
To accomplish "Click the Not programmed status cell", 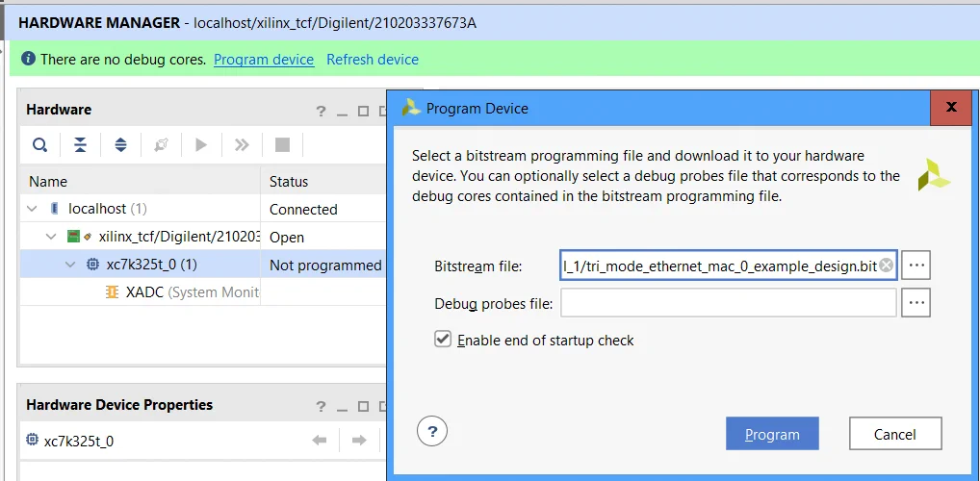I will pyautogui.click(x=325, y=265).
